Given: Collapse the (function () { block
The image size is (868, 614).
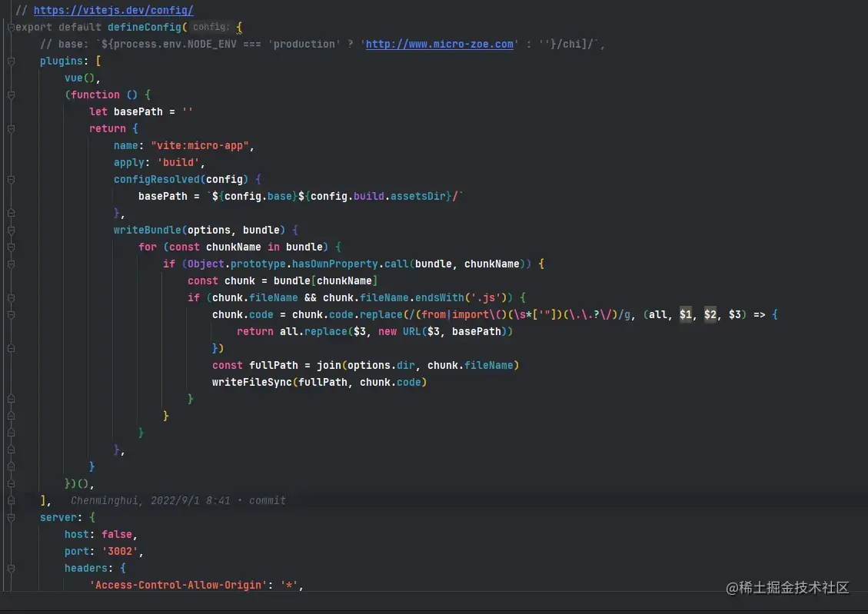Looking at the screenshot, I should click(x=11, y=95).
